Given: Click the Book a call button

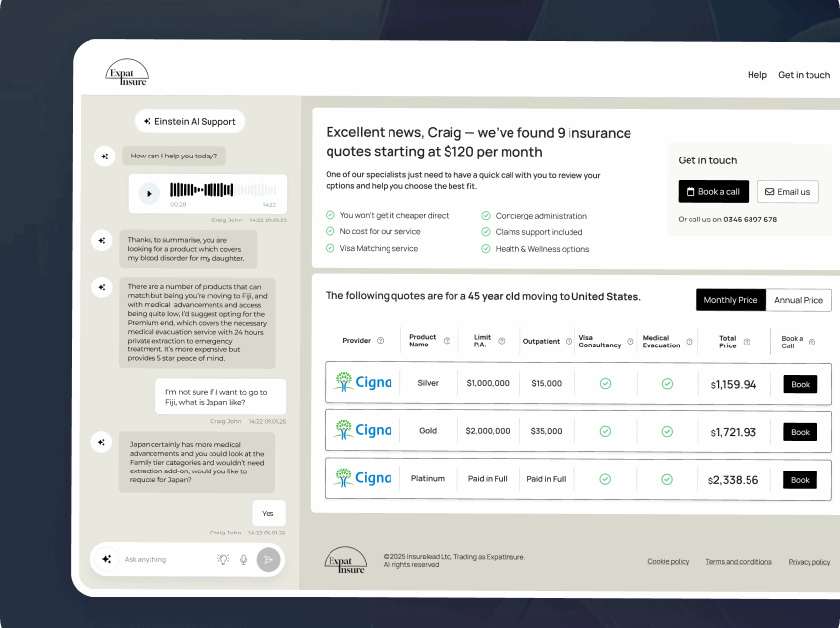Looking at the screenshot, I should 713,192.
